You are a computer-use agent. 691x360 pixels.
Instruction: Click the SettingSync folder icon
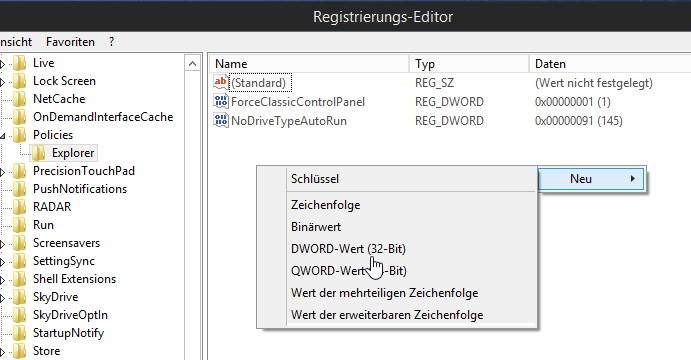click(x=19, y=261)
